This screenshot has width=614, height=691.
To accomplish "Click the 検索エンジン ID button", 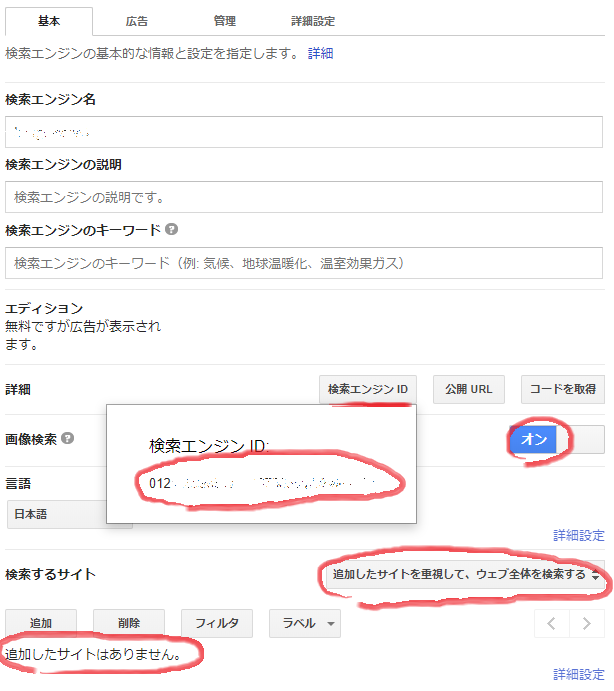I will (x=368, y=389).
